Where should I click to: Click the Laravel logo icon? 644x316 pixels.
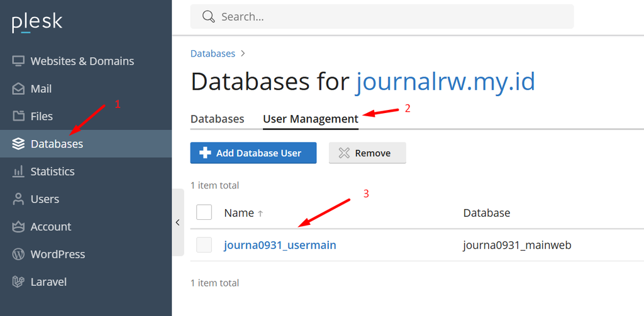(x=18, y=282)
